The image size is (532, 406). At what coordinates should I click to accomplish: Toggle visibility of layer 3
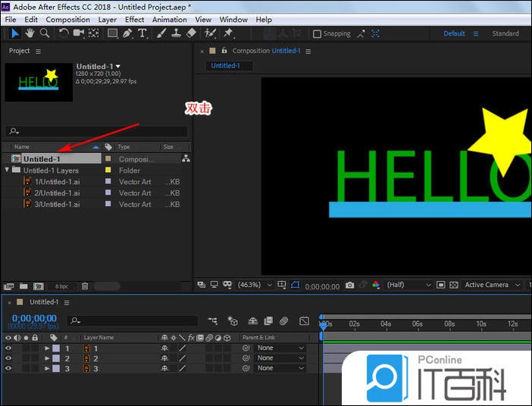(8, 368)
